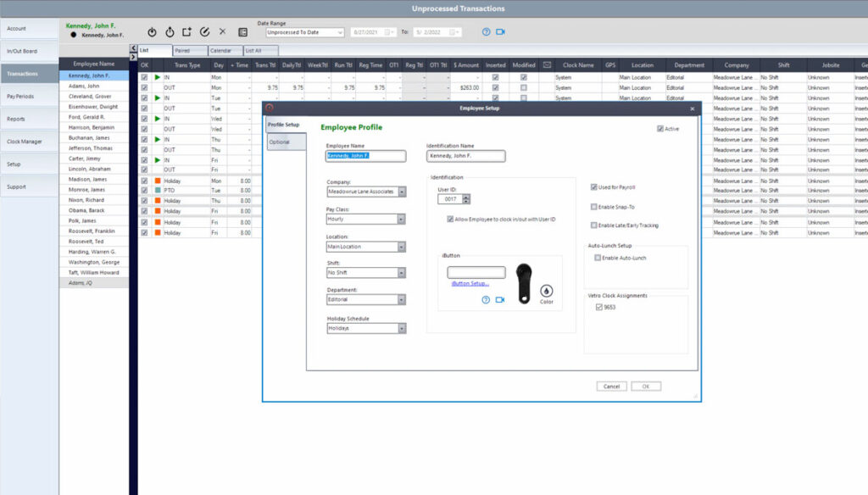Click the video camera icon beside date range
Image resolution: width=868 pixels, height=495 pixels.
500,32
